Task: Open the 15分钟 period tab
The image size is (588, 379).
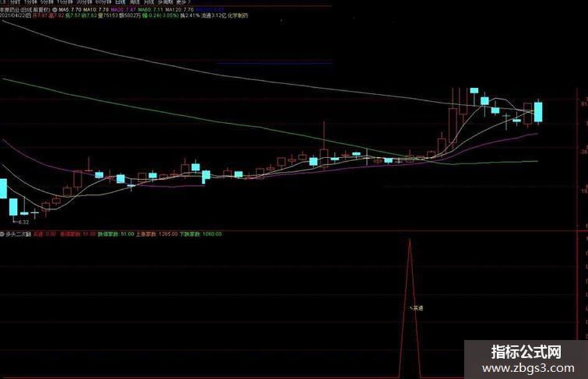Action: pyautogui.click(x=65, y=2)
